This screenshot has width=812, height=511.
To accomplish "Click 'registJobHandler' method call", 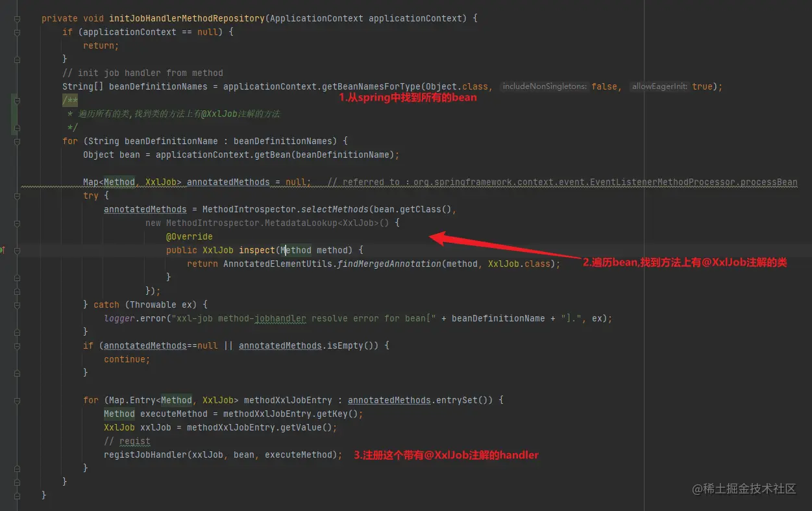I will click(145, 455).
